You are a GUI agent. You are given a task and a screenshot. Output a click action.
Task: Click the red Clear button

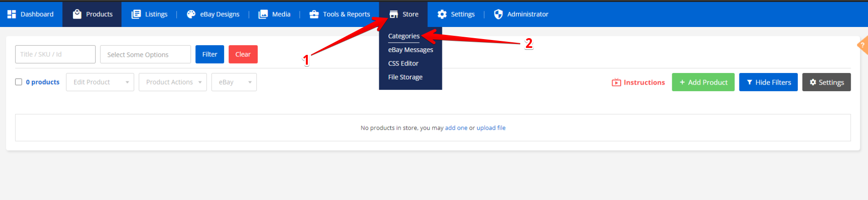[243, 54]
